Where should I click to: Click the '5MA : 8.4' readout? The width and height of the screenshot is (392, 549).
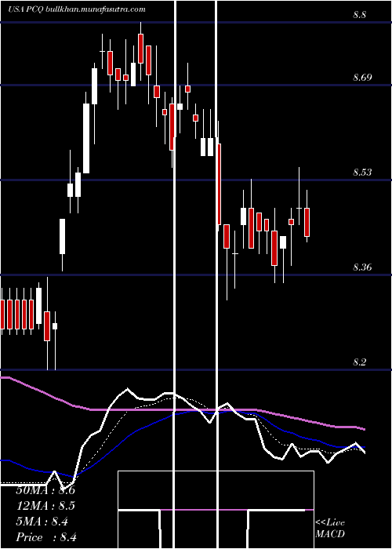42,522
